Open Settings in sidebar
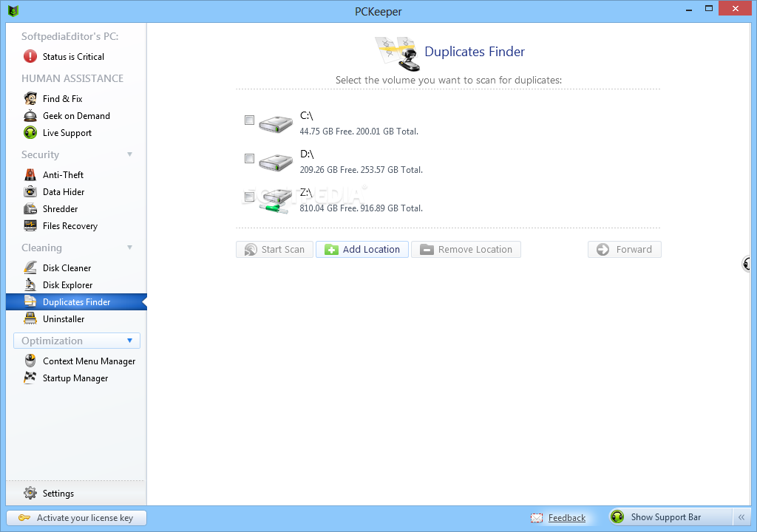 click(58, 494)
